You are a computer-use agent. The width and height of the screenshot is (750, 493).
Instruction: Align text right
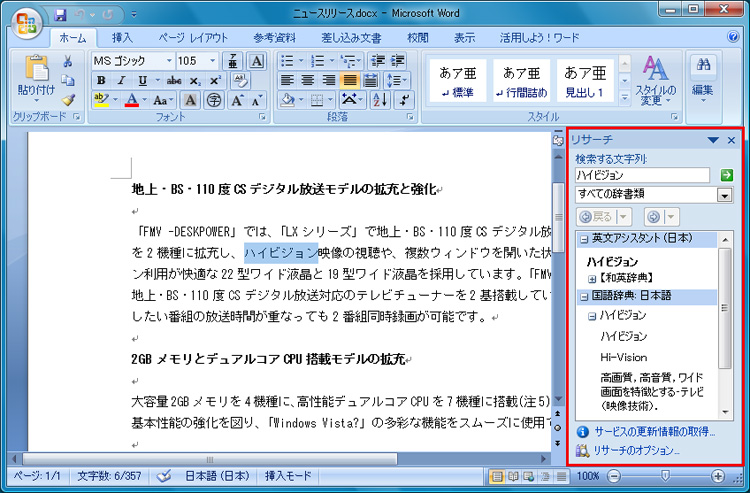coord(328,80)
